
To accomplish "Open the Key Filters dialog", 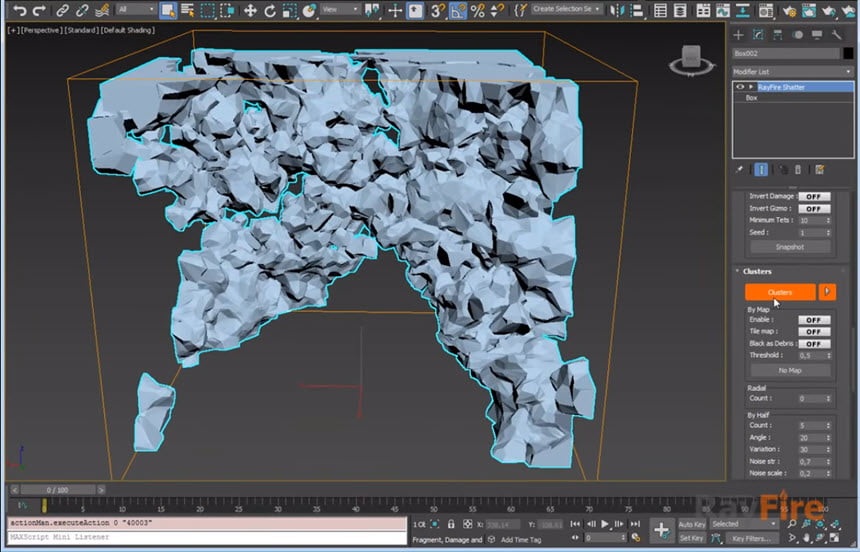I will pos(750,538).
